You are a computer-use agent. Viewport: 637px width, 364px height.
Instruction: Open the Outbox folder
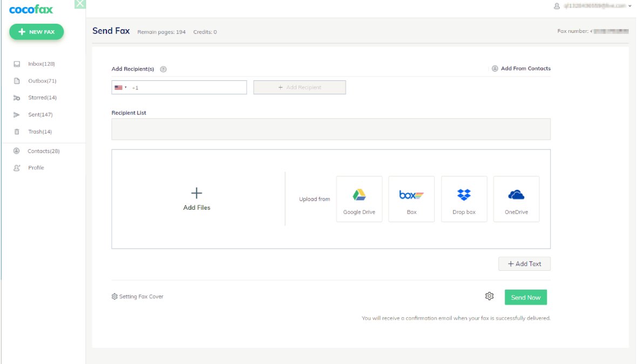(x=42, y=81)
